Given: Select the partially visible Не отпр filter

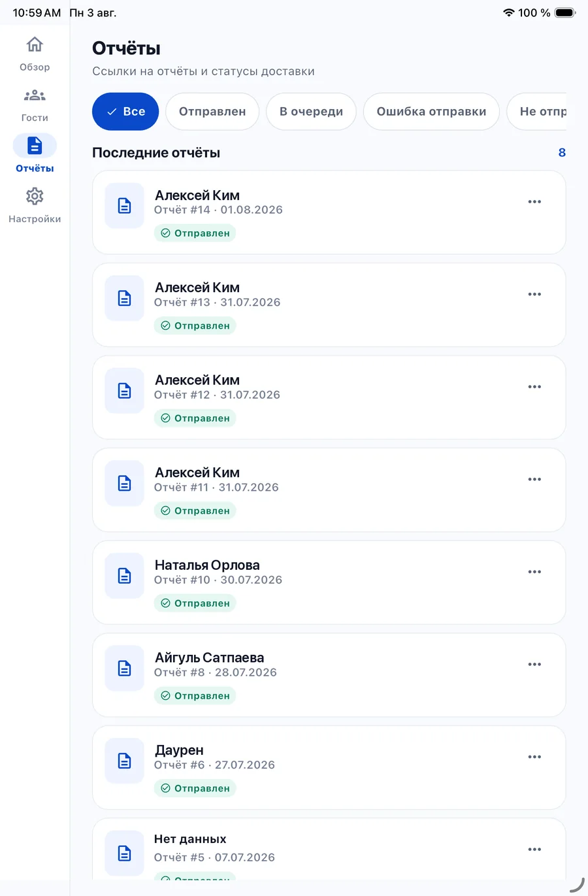Looking at the screenshot, I should (x=537, y=112).
